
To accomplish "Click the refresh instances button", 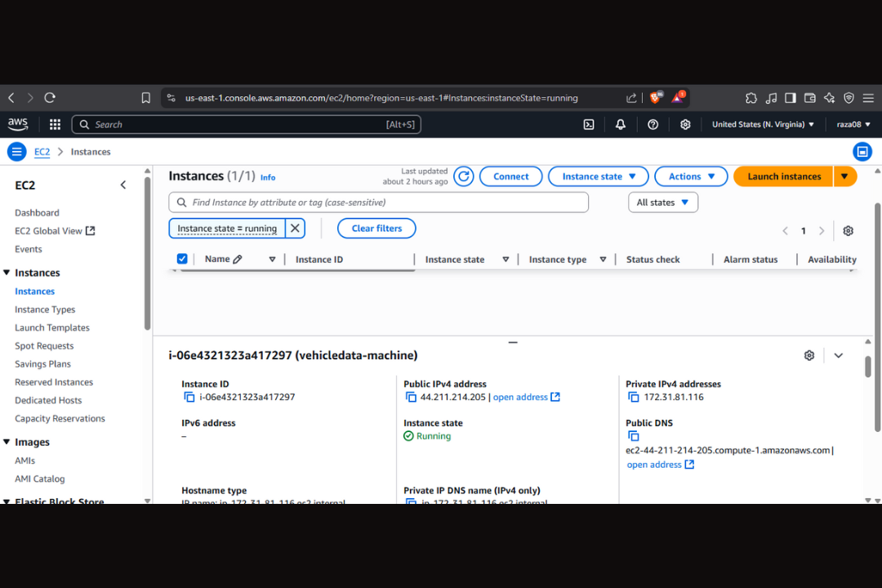I will 464,176.
